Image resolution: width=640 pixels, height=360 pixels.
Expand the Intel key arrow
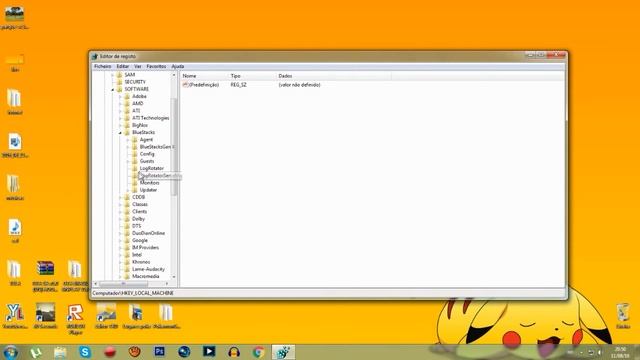[x=120, y=255]
